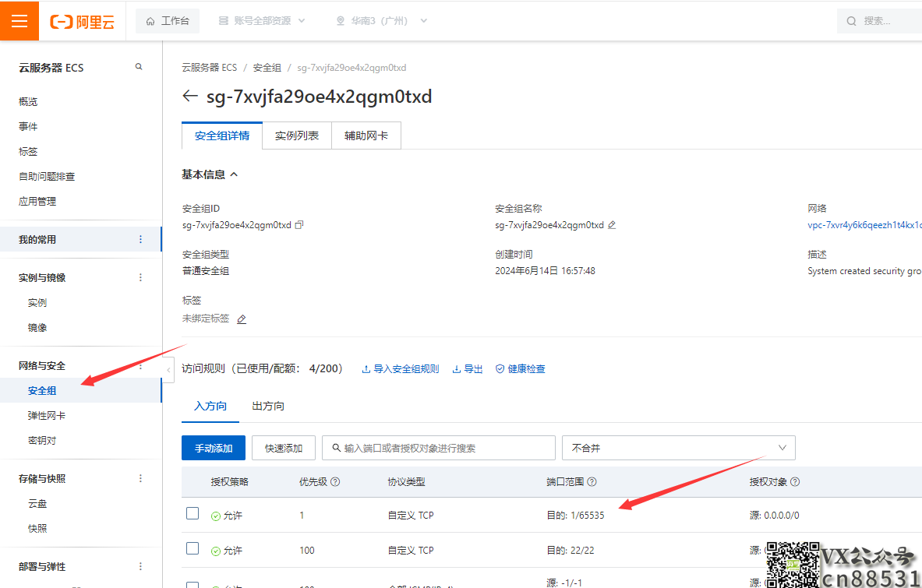
Task: Open 工作台 from top bar
Action: [x=168, y=21]
